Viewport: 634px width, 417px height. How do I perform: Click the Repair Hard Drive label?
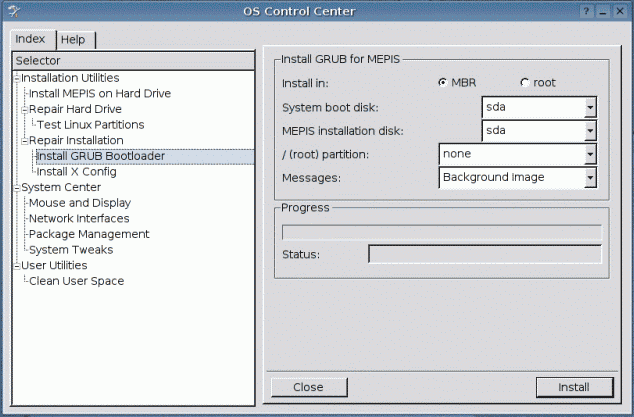[75, 109]
